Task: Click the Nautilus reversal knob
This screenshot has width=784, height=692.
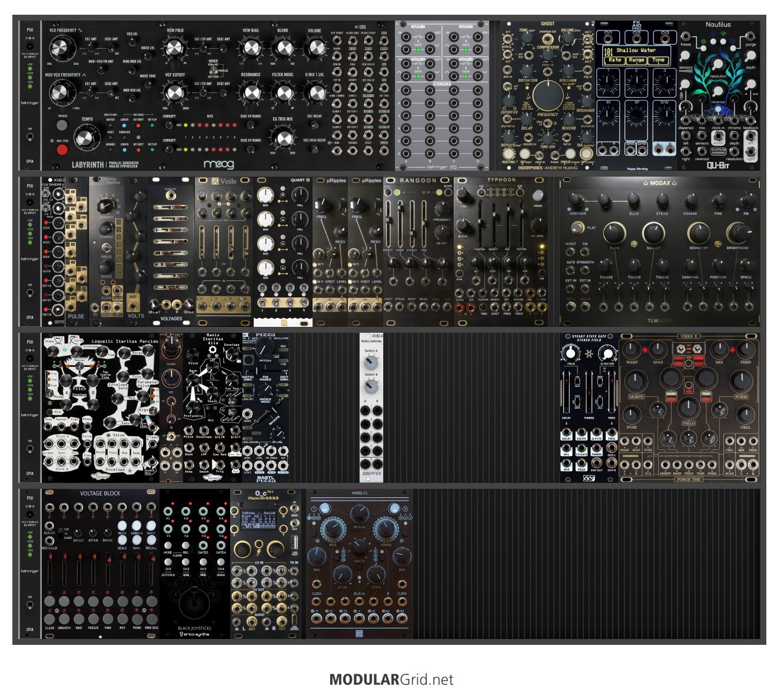Action: coord(718,91)
